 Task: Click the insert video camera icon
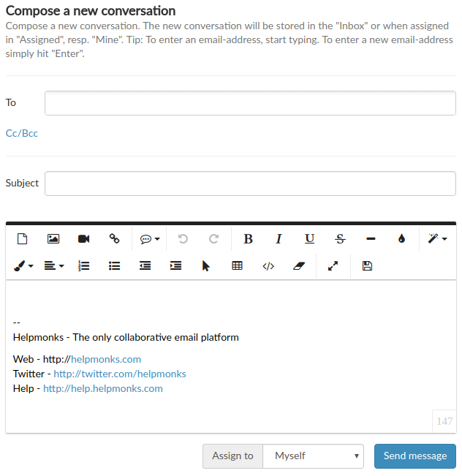pos(84,238)
